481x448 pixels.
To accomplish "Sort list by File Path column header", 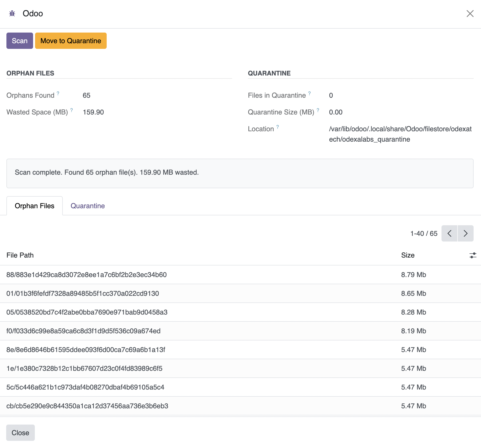I will coord(20,255).
